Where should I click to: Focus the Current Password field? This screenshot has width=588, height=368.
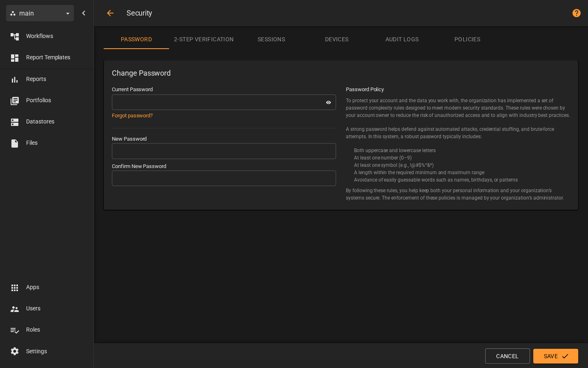[x=224, y=102]
